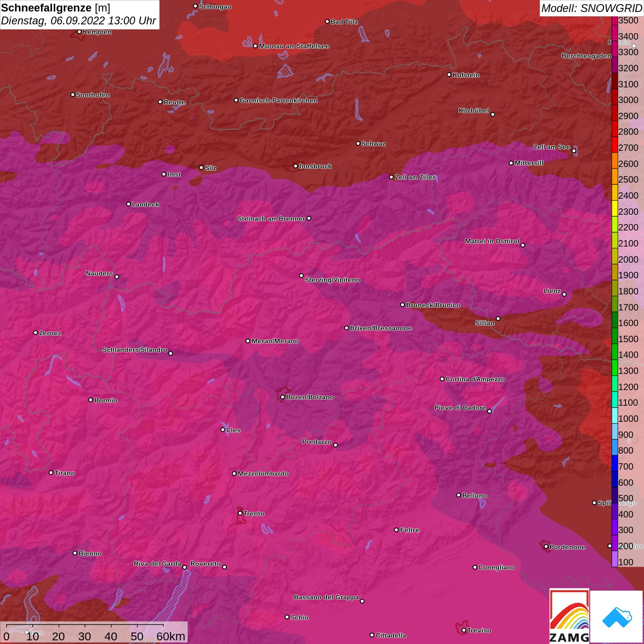The height and width of the screenshot is (644, 644).
Task: Click the Tirano label
Action: pyautogui.click(x=64, y=473)
